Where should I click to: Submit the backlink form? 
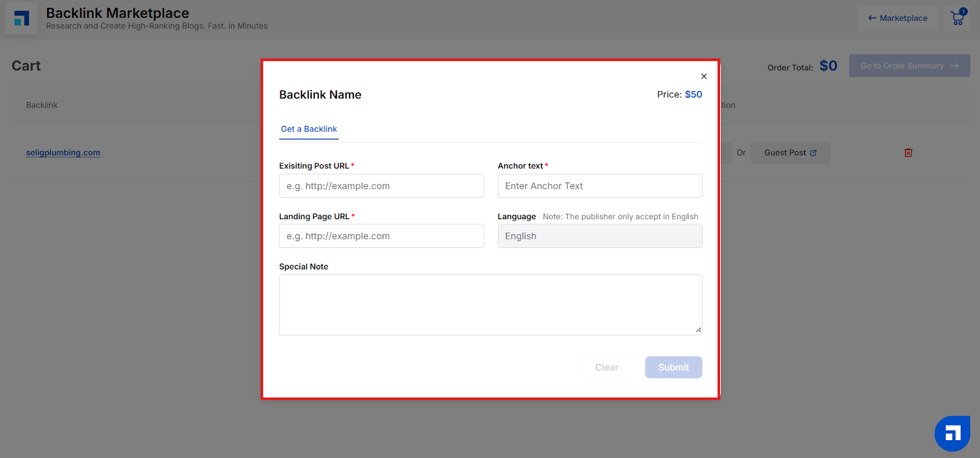tap(673, 367)
